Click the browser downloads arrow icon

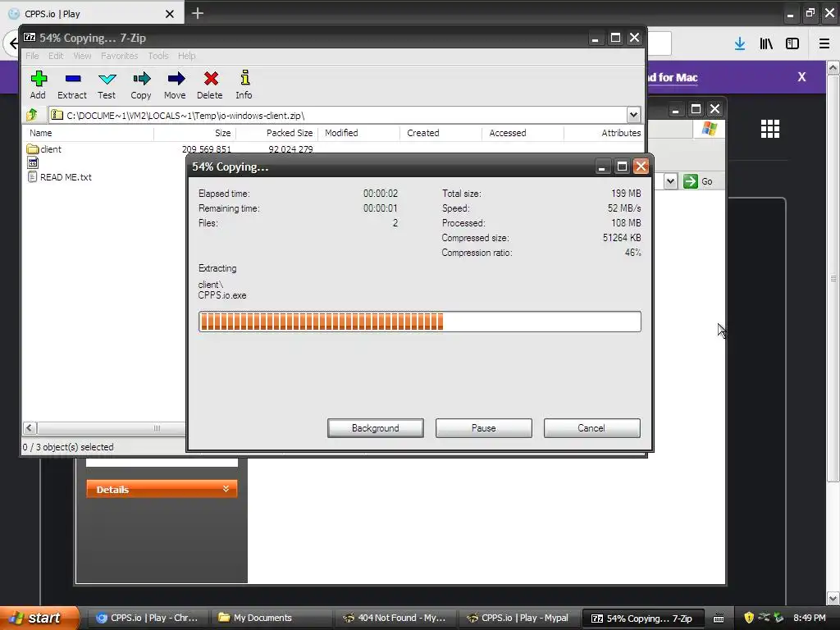740,44
